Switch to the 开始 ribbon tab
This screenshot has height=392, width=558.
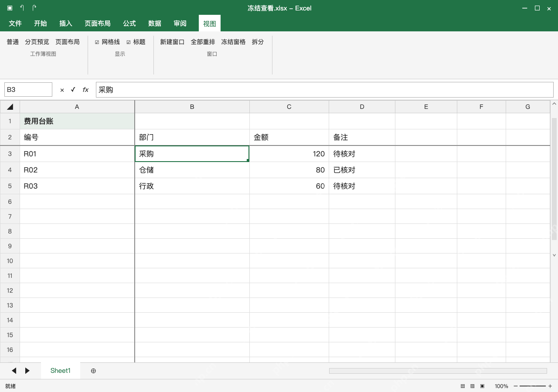[x=41, y=24]
